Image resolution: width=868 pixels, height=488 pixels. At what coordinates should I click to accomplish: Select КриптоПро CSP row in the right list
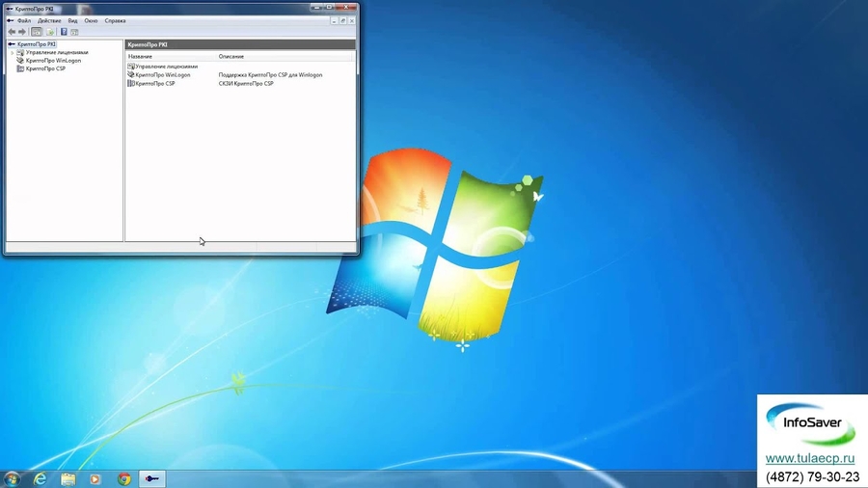pyautogui.click(x=154, y=84)
